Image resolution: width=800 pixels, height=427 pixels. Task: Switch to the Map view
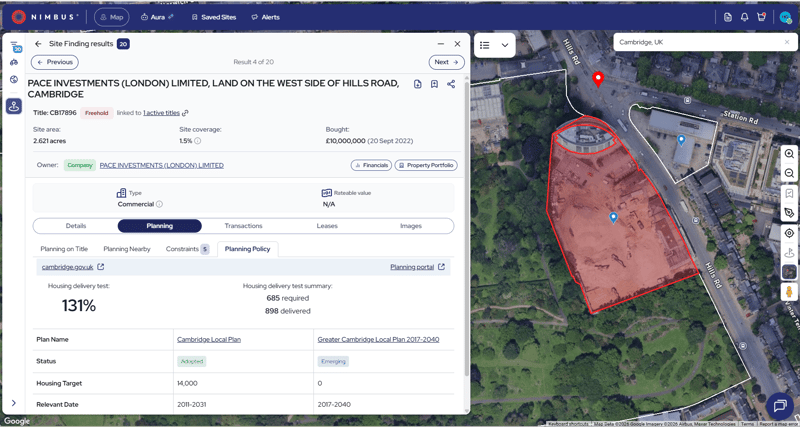111,17
